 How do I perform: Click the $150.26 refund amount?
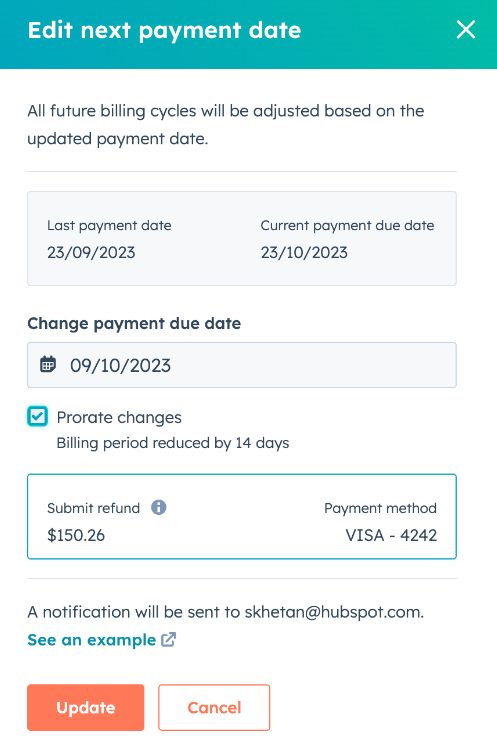point(76,535)
